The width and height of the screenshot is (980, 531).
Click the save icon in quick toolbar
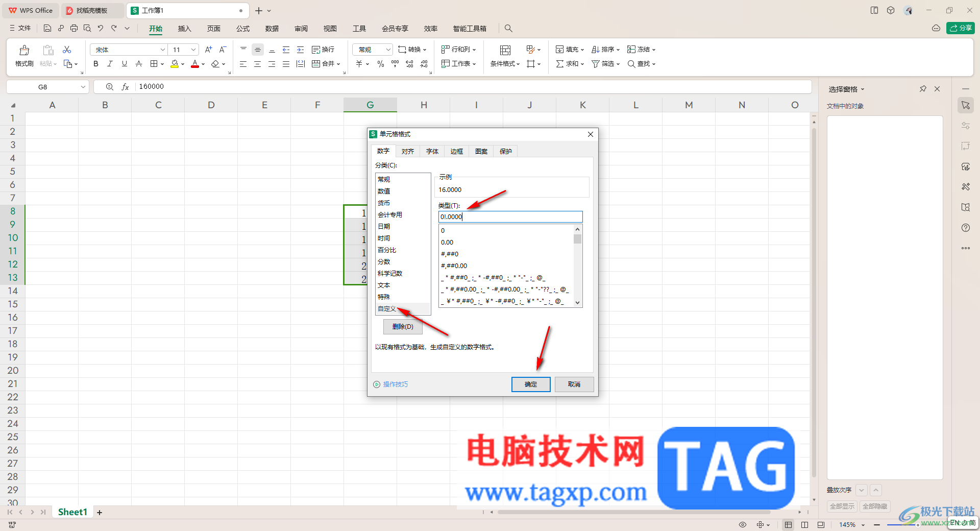click(47, 28)
